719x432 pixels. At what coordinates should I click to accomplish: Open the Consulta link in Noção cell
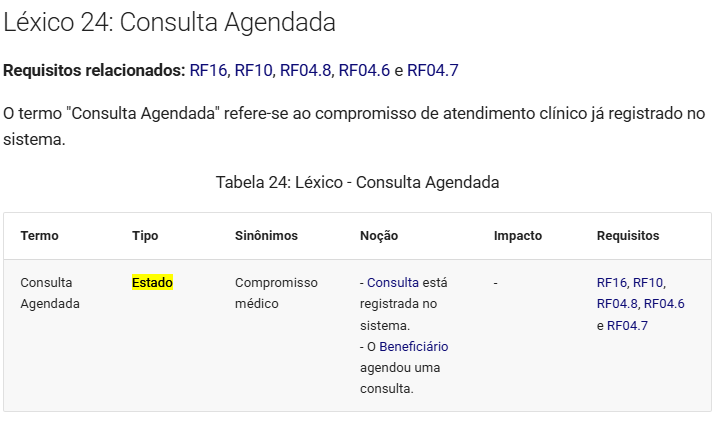[393, 282]
